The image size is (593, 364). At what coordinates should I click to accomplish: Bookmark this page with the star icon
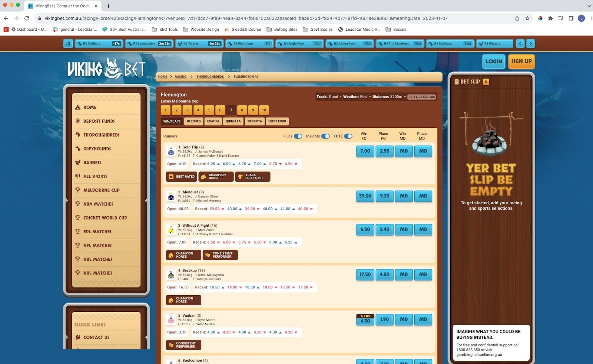point(527,18)
